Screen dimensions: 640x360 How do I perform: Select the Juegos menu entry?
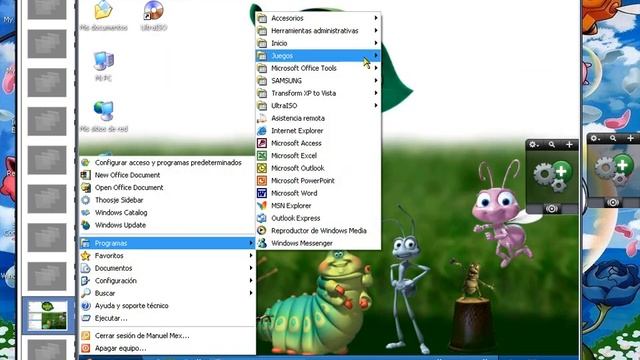click(x=318, y=56)
